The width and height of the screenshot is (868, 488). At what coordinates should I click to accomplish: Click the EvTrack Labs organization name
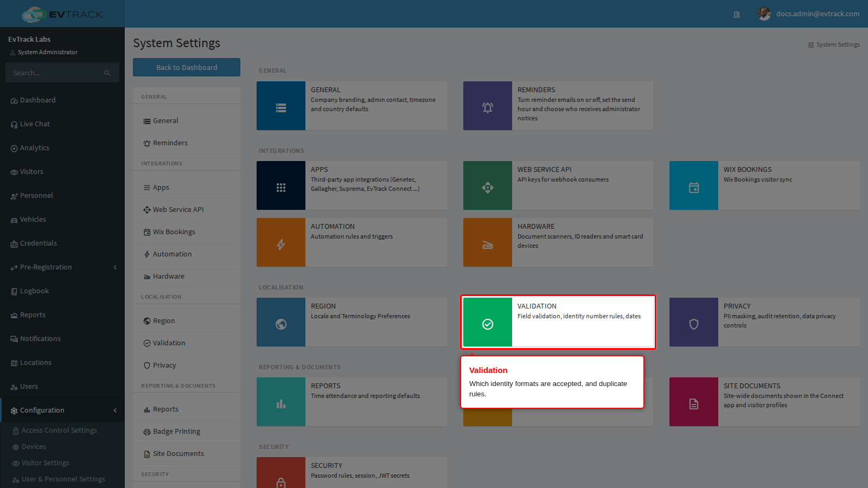click(29, 40)
